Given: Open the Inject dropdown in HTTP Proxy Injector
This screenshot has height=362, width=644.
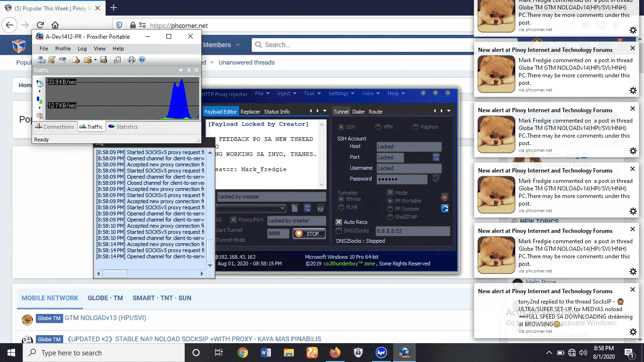Looking at the screenshot, I should 286,93.
